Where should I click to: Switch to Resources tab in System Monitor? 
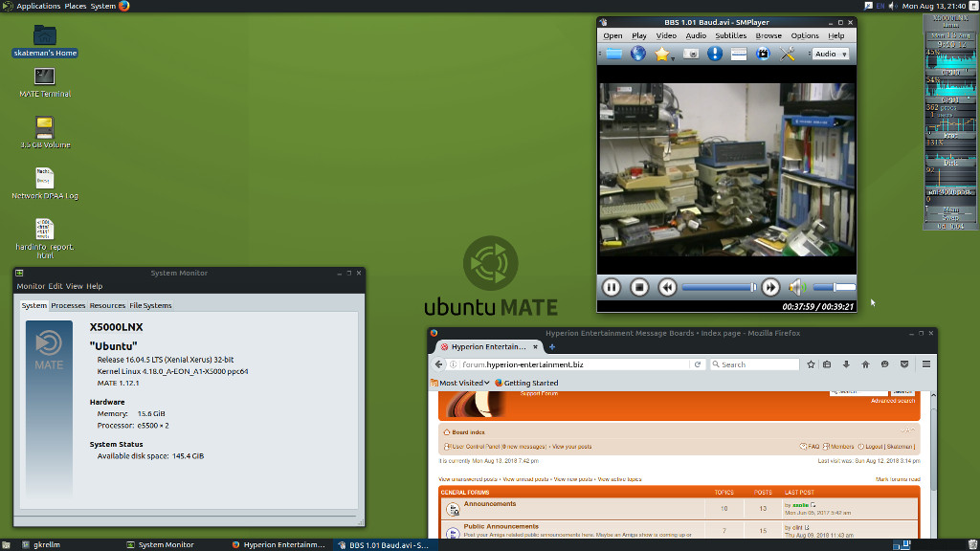(107, 305)
